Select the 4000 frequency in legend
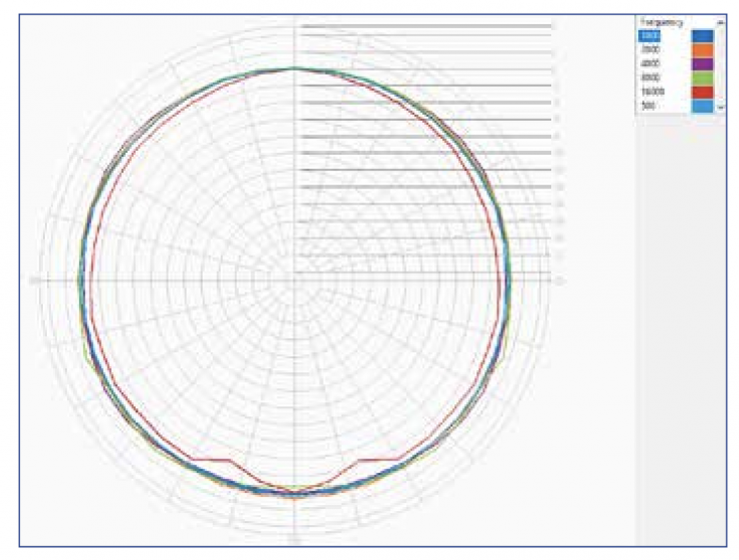The image size is (739, 560). (x=650, y=63)
